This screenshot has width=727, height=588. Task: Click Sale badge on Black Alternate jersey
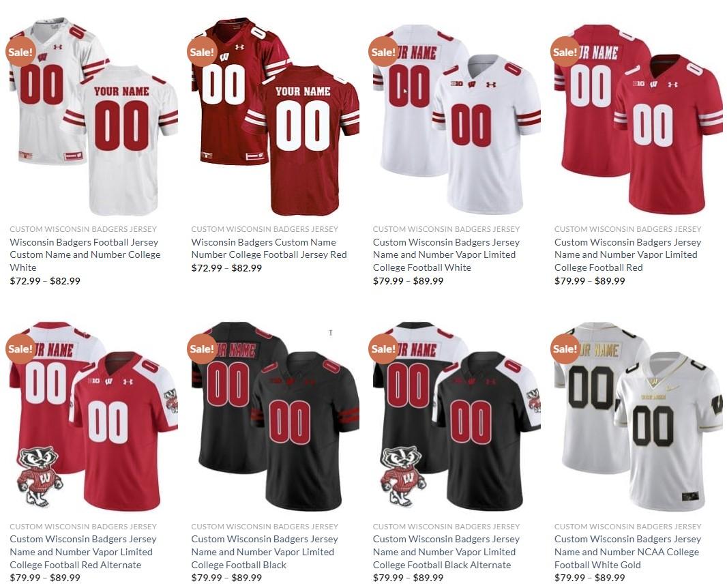tap(383, 349)
